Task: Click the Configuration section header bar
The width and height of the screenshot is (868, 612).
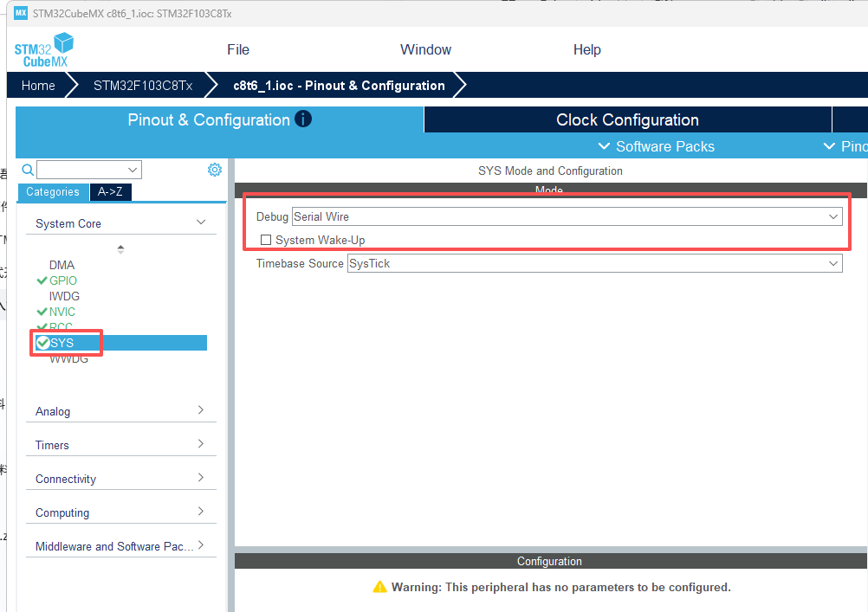Action: coord(550,561)
